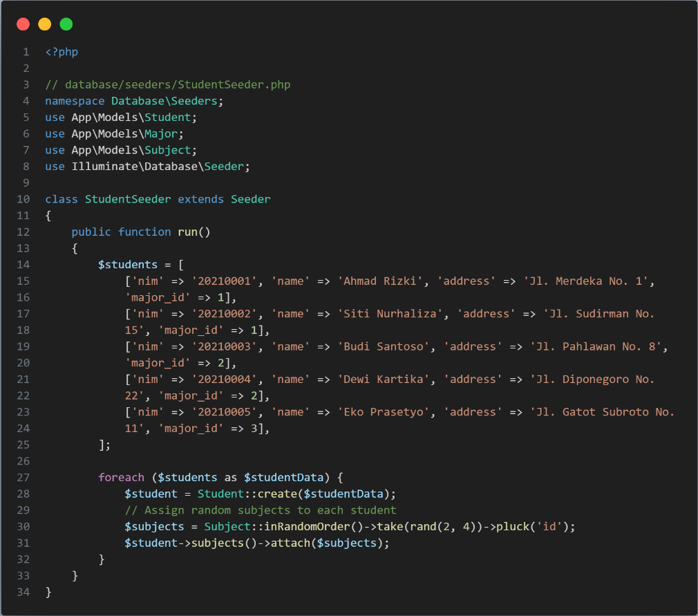Click the Seeder class name on line 10

pyautogui.click(x=250, y=198)
